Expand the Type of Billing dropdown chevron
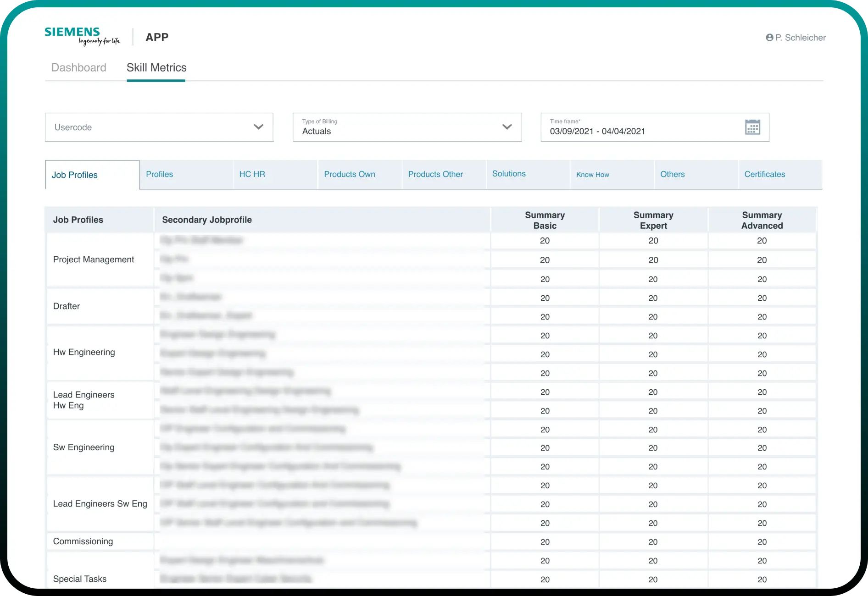Viewport: 868px width, 596px height. [x=507, y=127]
